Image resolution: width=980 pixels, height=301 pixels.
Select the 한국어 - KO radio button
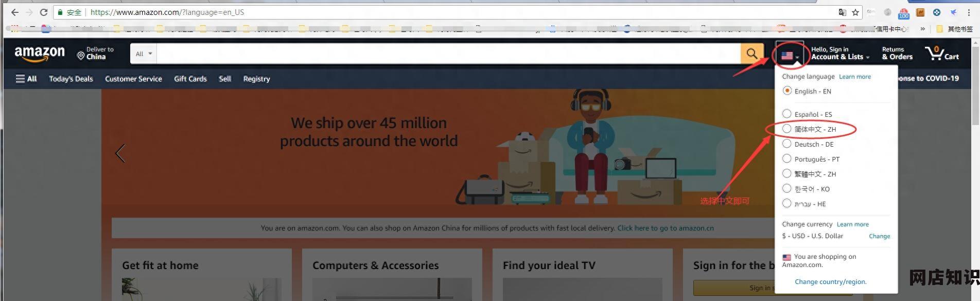coord(787,188)
